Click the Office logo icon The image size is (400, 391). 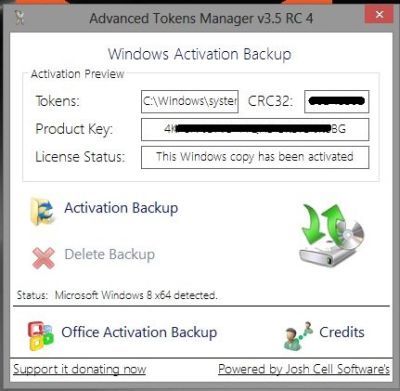coord(40,336)
